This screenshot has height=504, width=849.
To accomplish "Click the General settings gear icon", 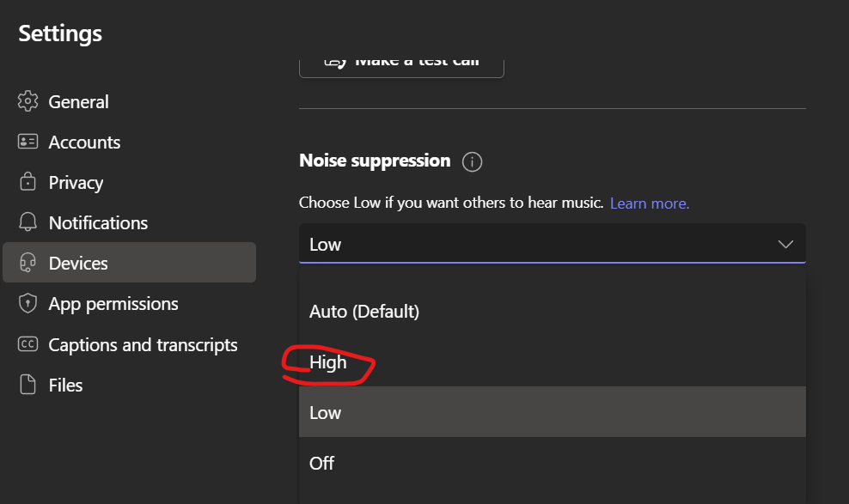I will coord(27,101).
